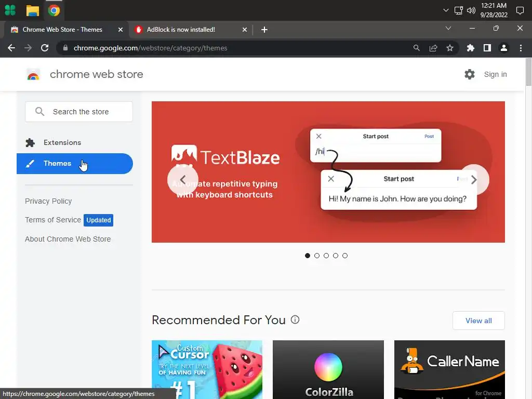Screen dimensions: 532x399
Task: Select the fourth carousel dot
Action: coord(336,256)
